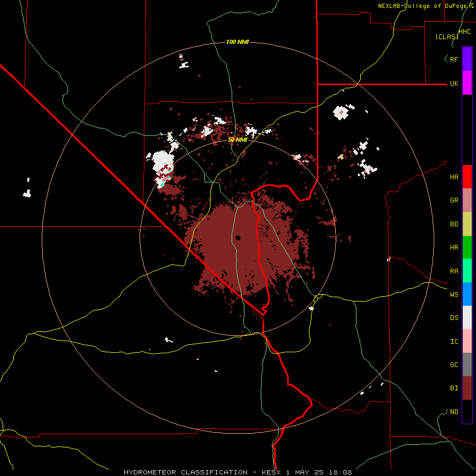
Task: Select the GR legend color block
Action: [467, 200]
